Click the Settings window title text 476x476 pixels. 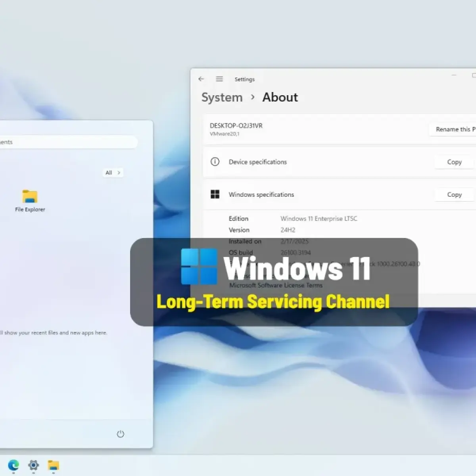pyautogui.click(x=244, y=79)
